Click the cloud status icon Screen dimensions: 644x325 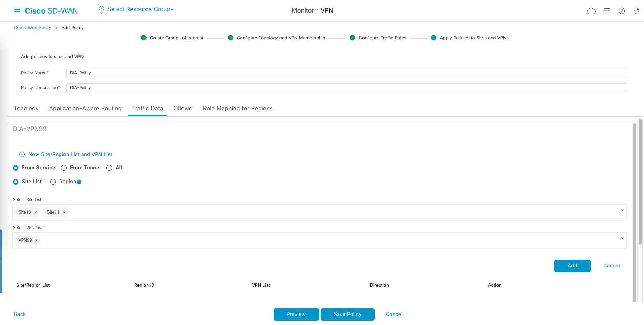pos(591,11)
